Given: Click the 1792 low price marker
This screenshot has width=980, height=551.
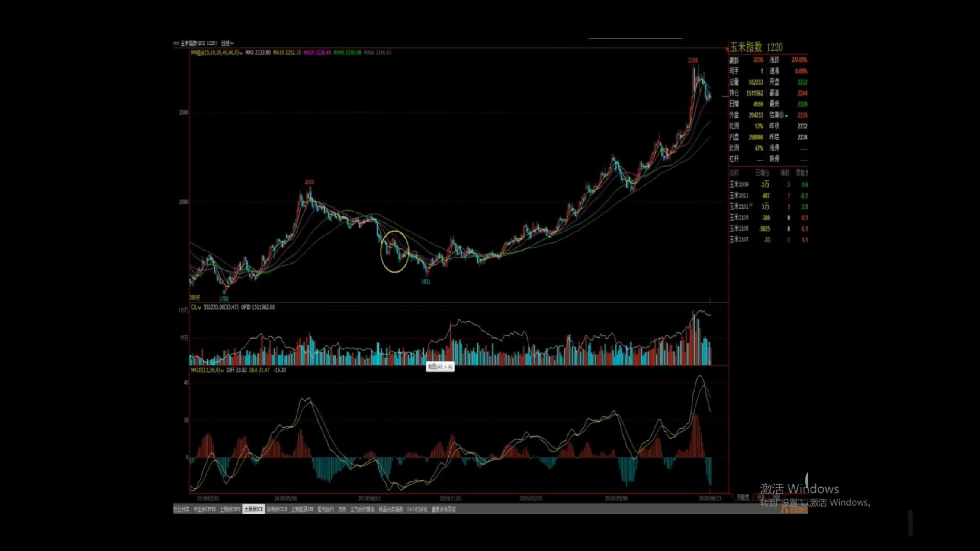Looking at the screenshot, I should [x=224, y=299].
